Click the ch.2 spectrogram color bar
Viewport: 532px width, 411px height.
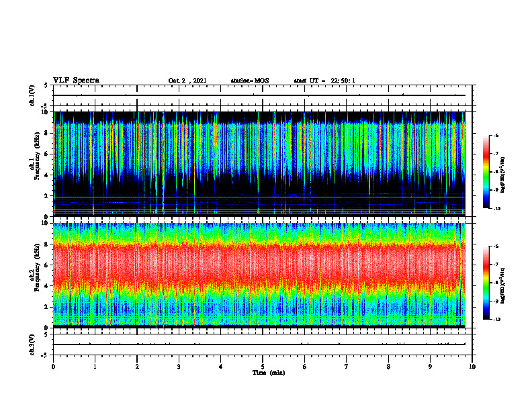coord(486,283)
